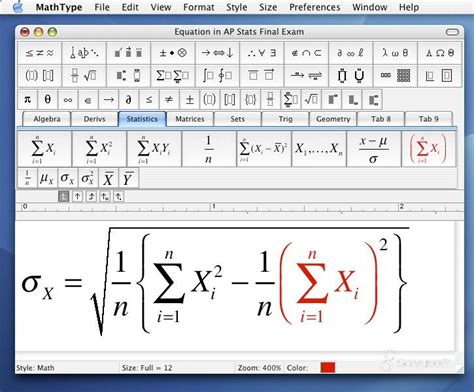Insert the large 1 over n fraction

click(209, 149)
